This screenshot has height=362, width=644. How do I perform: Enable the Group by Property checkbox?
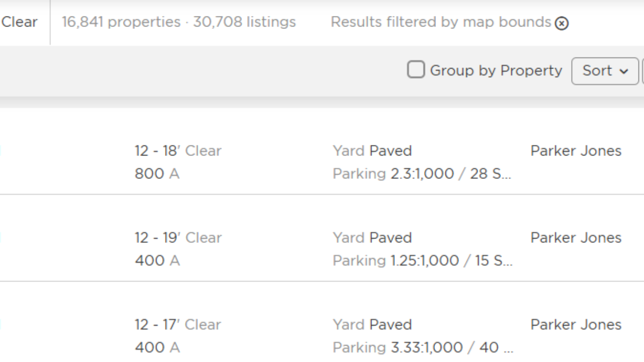click(416, 70)
